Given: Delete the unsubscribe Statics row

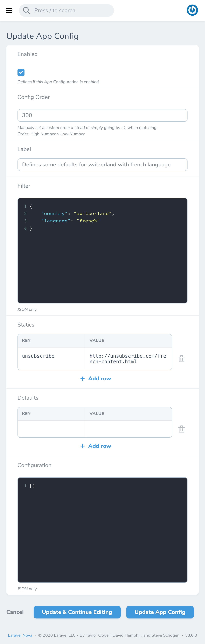Looking at the screenshot, I should click(182, 359).
